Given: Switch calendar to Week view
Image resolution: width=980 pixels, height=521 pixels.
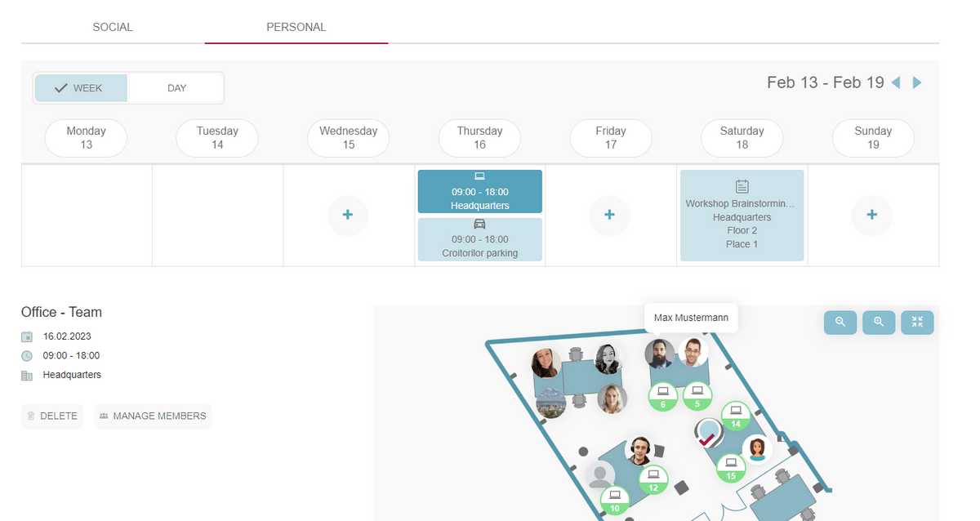Looking at the screenshot, I should coord(80,88).
